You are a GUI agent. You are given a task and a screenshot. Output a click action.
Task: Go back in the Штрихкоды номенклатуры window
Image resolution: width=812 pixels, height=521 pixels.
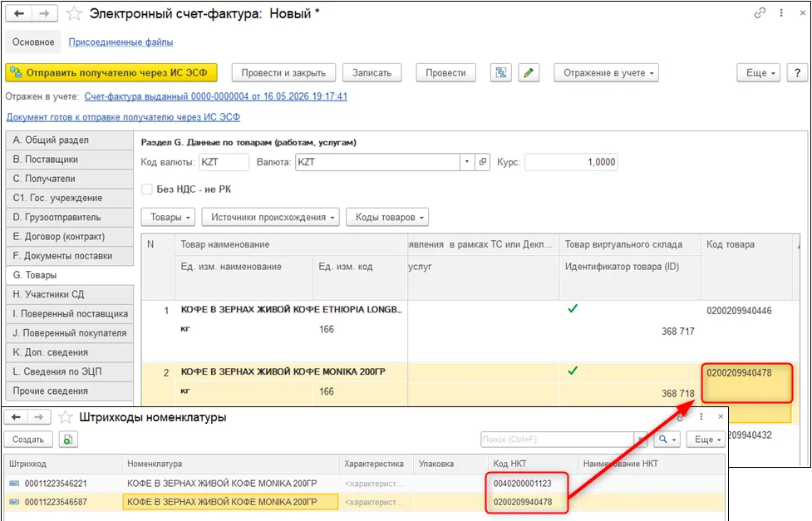[x=16, y=417]
